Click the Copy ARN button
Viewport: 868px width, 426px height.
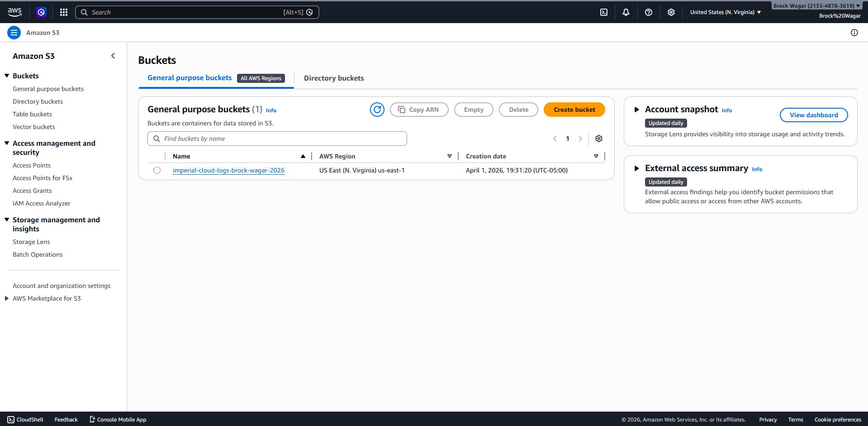tap(419, 110)
